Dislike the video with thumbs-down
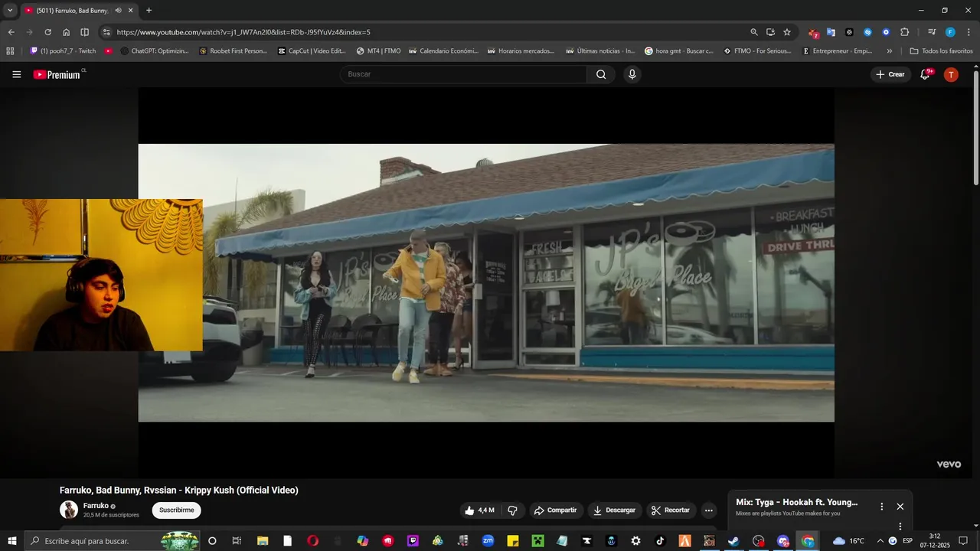Screen dimensions: 980x551 513,510
